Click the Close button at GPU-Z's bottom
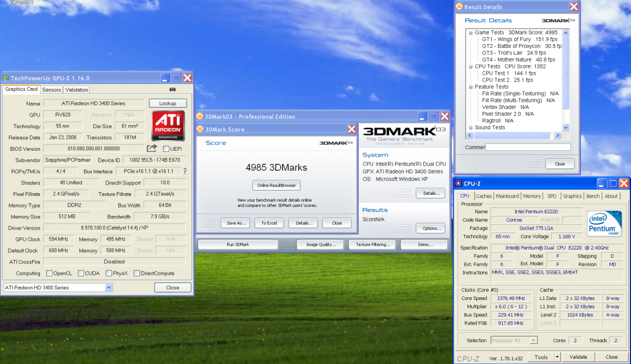Screen dimensions: 631x364 click(172, 287)
